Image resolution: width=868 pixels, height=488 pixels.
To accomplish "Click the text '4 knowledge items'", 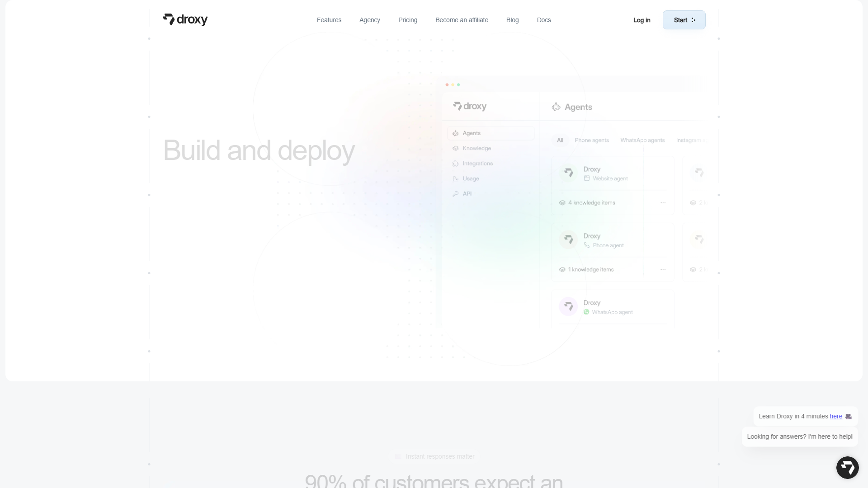I will point(592,202).
